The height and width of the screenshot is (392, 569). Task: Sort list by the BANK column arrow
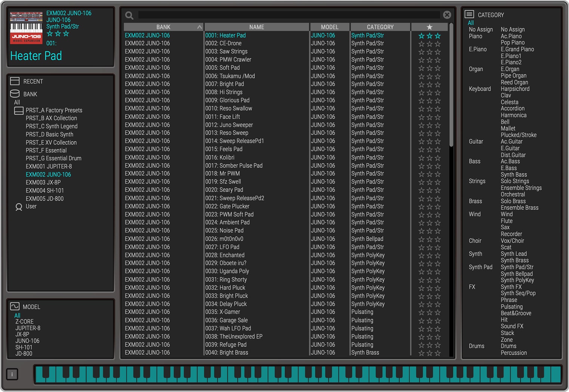(200, 27)
